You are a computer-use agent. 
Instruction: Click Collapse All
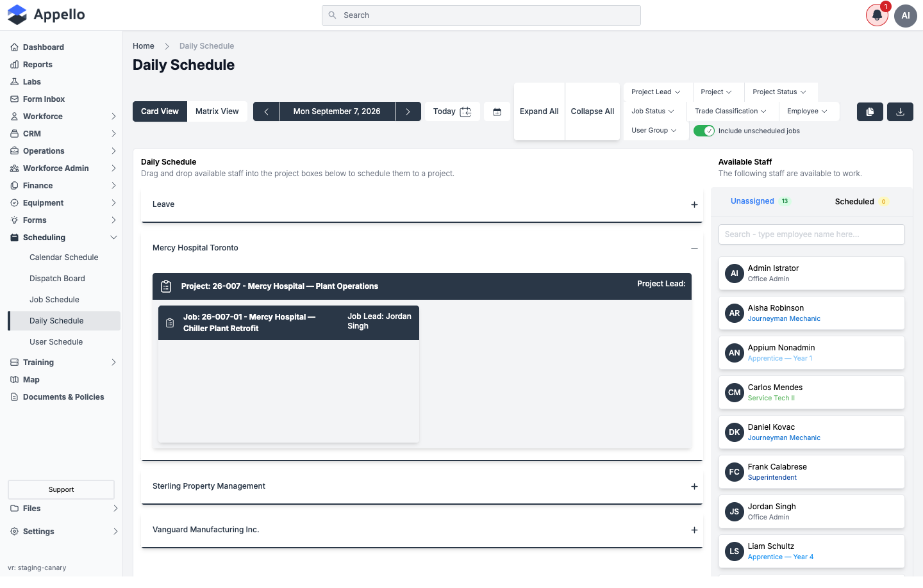592,111
